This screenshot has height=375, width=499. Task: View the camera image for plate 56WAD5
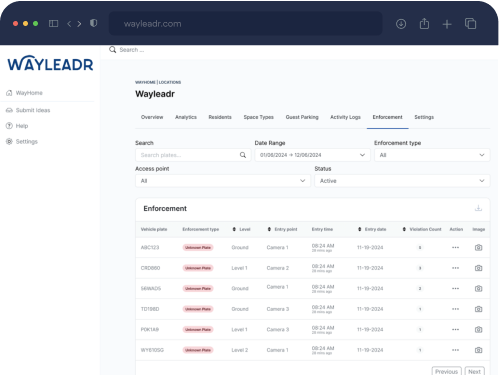pos(478,288)
